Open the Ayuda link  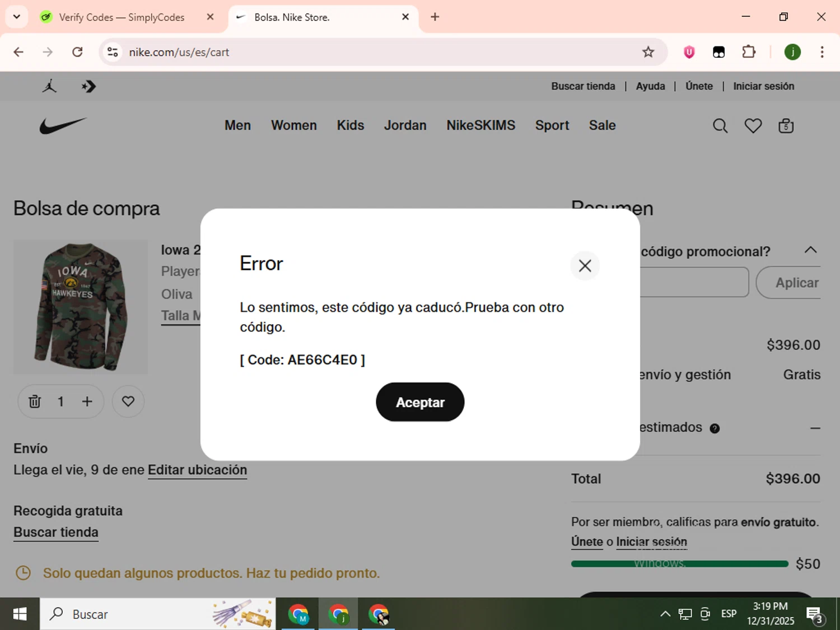pyautogui.click(x=650, y=86)
